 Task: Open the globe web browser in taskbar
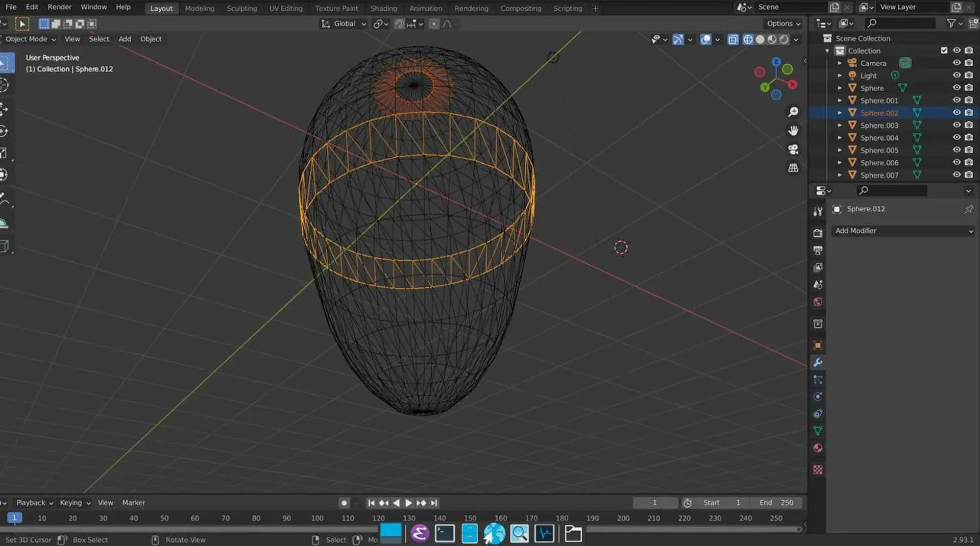point(494,534)
